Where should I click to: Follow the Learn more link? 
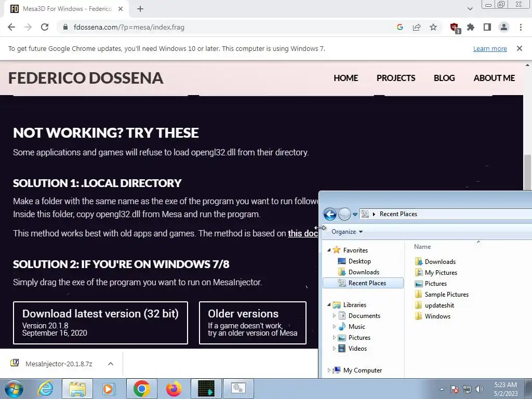[490, 48]
